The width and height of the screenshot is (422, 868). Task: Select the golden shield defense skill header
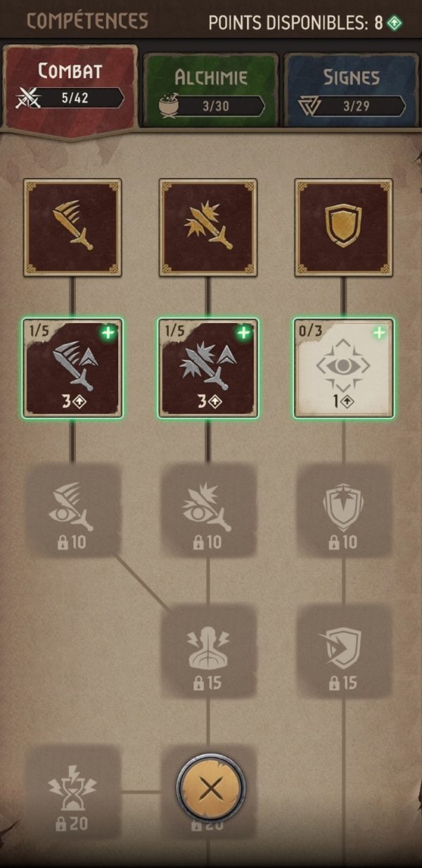(x=343, y=227)
